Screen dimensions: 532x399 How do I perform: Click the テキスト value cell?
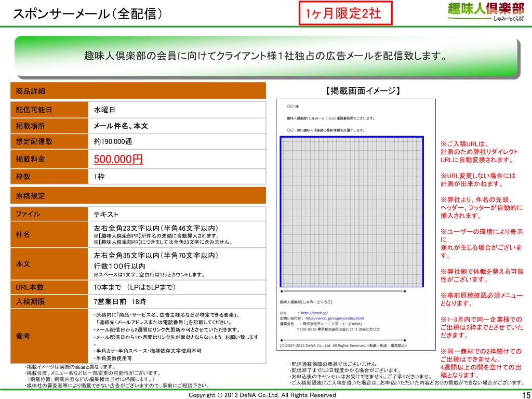coord(177,214)
